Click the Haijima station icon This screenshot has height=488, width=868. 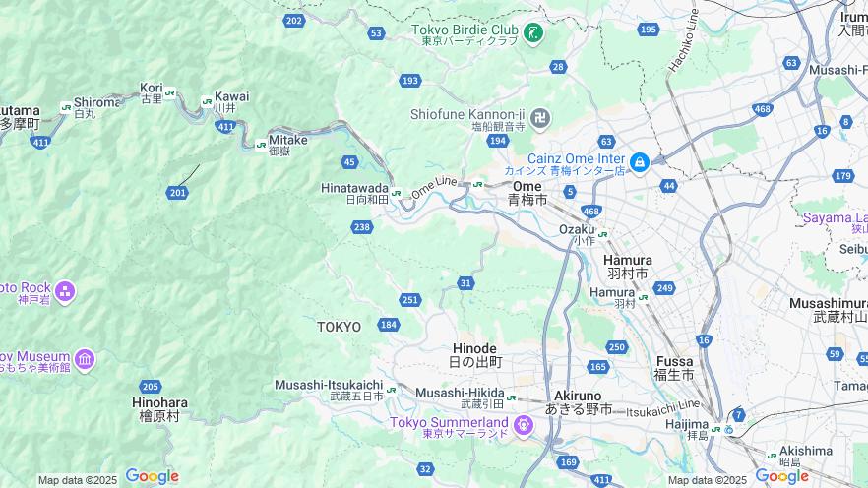(x=715, y=429)
